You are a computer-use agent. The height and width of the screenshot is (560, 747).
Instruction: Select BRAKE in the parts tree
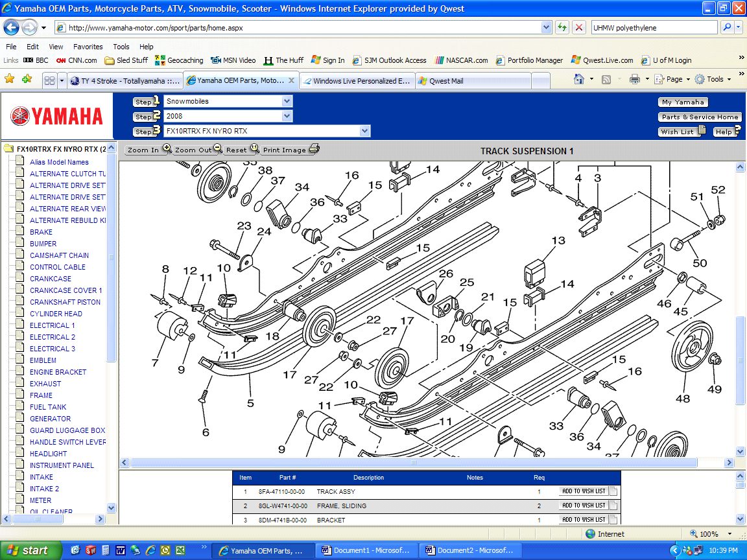pos(41,232)
